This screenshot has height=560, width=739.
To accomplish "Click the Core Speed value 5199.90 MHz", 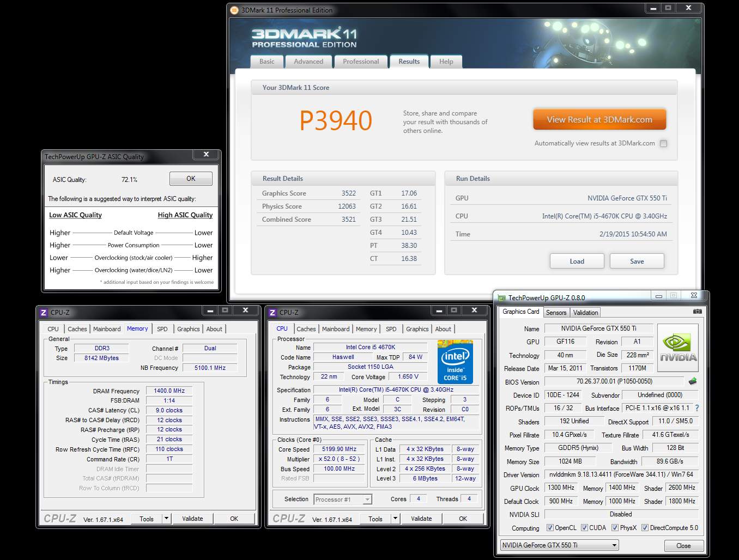I will tap(339, 449).
